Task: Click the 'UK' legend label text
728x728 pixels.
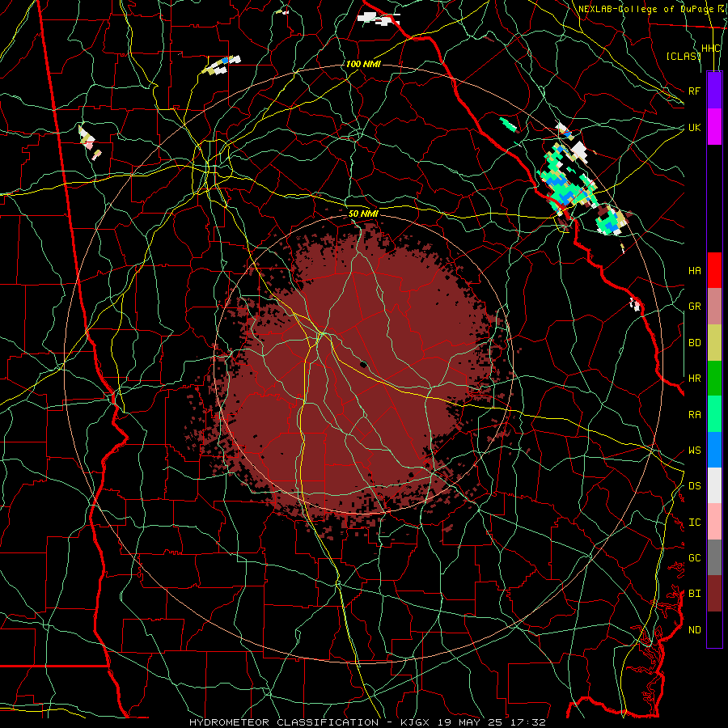Action: pyautogui.click(x=695, y=127)
